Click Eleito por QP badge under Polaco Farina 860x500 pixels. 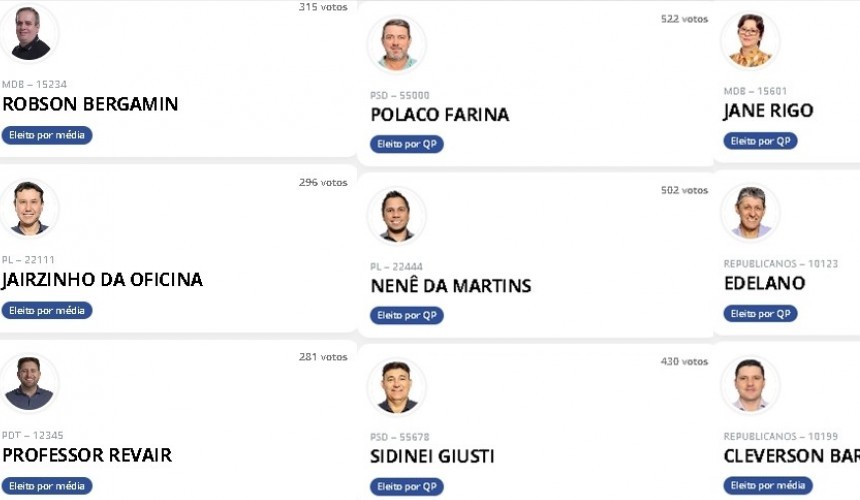tap(406, 144)
